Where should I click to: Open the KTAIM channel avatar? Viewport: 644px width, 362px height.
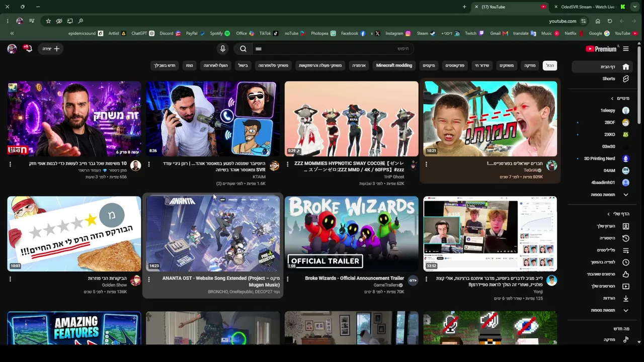(274, 166)
